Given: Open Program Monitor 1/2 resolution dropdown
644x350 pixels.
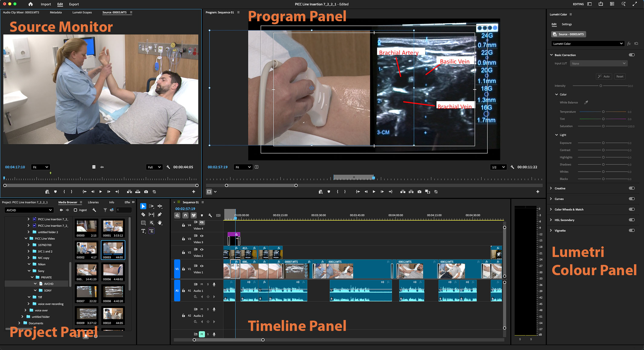Looking at the screenshot, I should pos(498,167).
